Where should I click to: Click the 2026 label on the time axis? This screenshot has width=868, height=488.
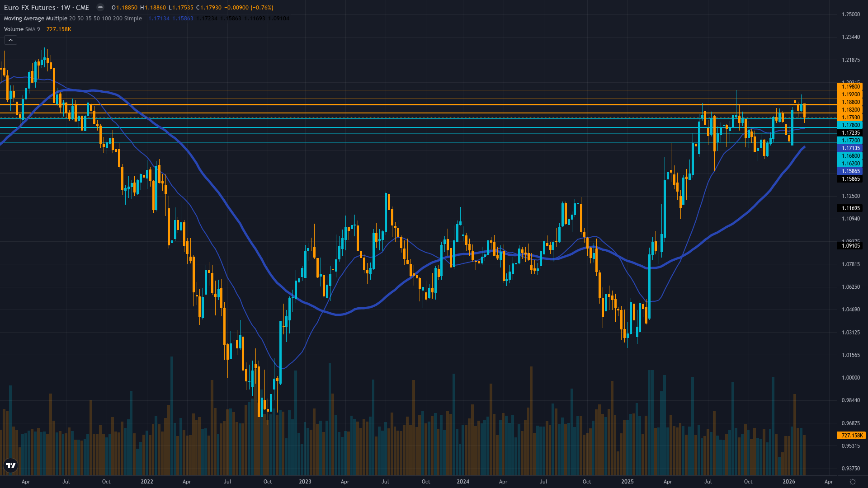pos(789,482)
